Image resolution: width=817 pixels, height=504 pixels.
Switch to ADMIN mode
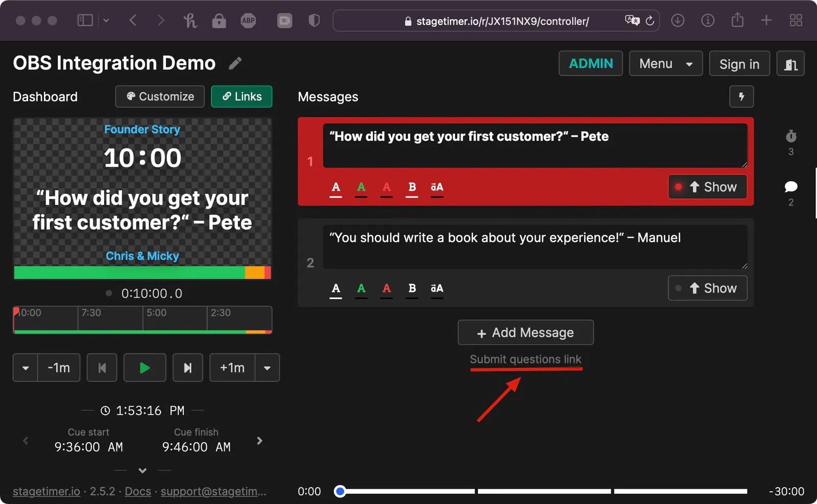[x=590, y=63]
